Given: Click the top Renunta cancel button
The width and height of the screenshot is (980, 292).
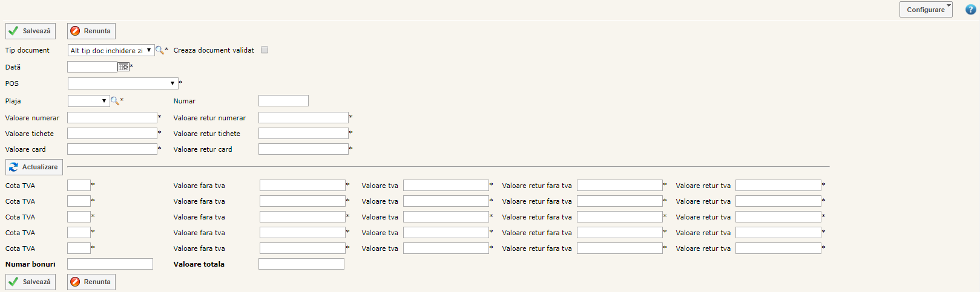Looking at the screenshot, I should 91,31.
